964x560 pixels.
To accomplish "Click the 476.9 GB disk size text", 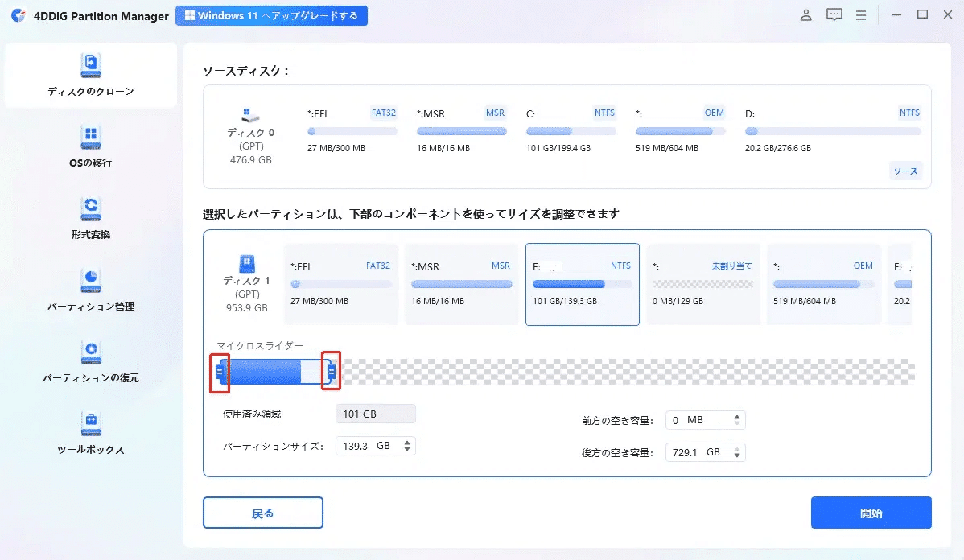I will pos(251,160).
